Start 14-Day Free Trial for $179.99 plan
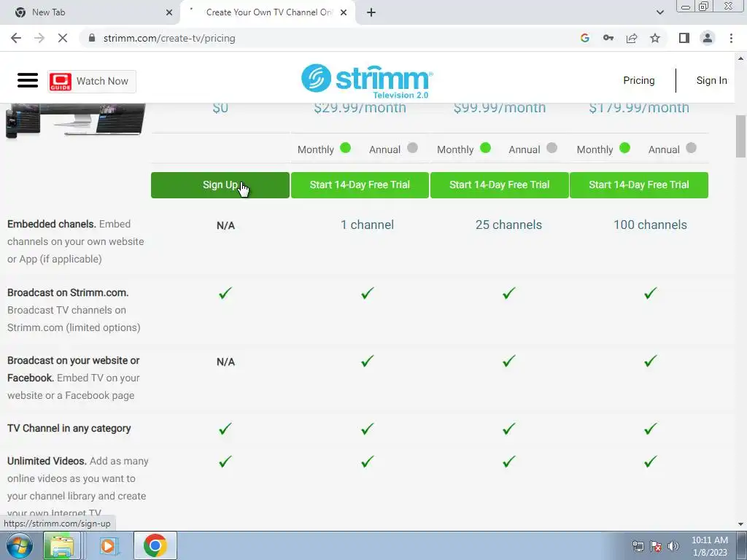The width and height of the screenshot is (747, 560). tap(639, 184)
